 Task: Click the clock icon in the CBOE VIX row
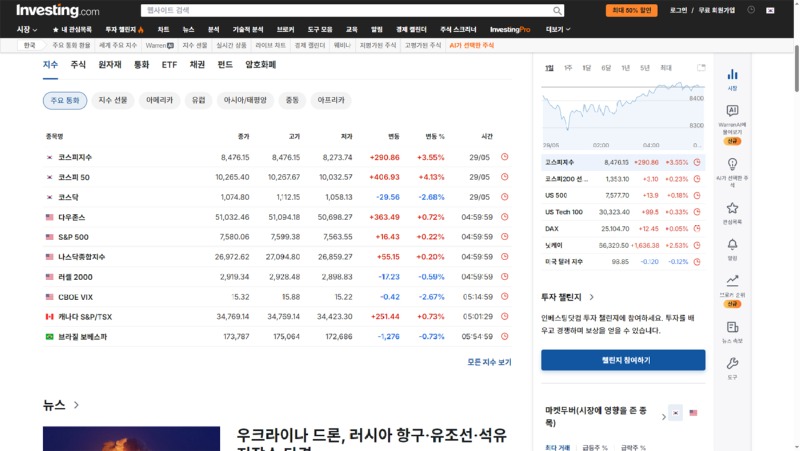[505, 296]
